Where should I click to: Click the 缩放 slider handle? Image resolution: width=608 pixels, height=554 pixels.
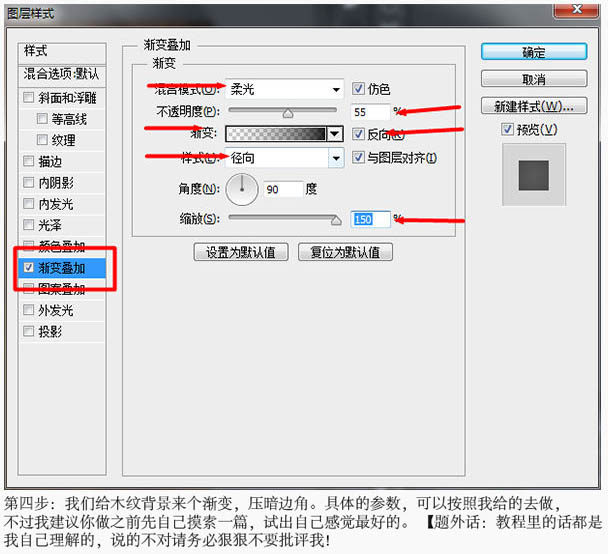pyautogui.click(x=336, y=220)
